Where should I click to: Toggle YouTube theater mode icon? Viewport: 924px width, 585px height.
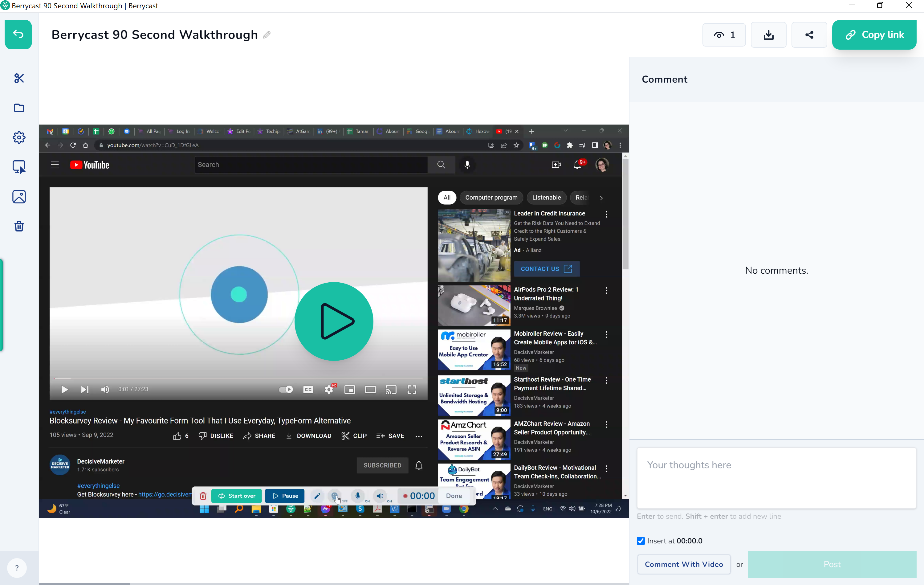[x=370, y=390]
